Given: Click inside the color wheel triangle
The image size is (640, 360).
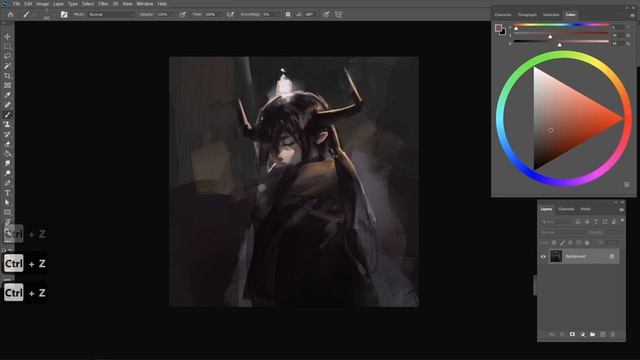Looking at the screenshot, I should coord(565,118).
